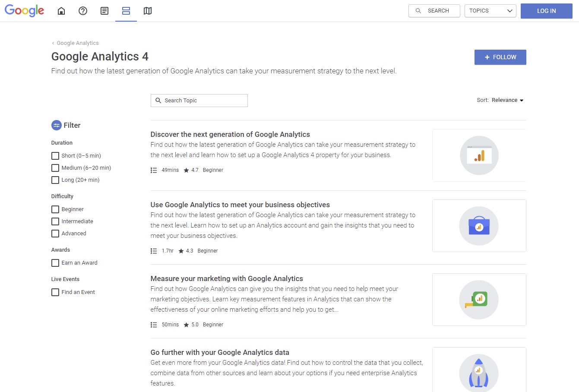The width and height of the screenshot is (579, 392).
Task: Open the TOPICS dropdown
Action: (x=490, y=11)
